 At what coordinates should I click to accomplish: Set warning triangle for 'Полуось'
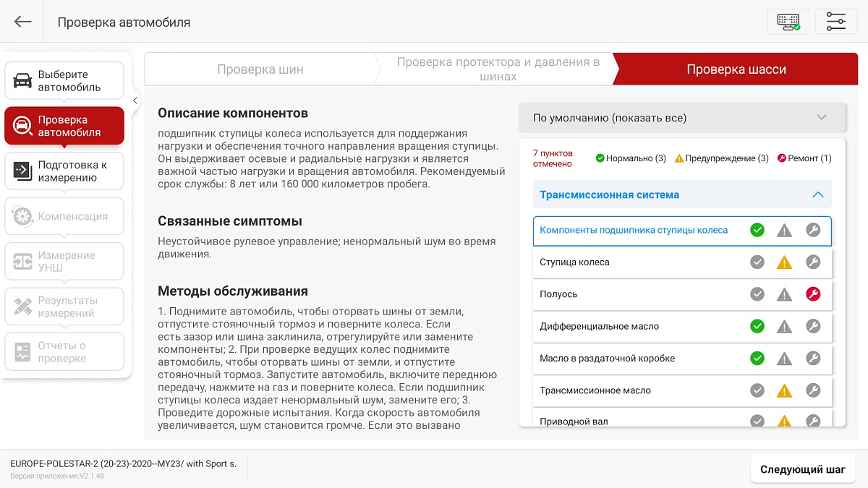[x=785, y=294]
